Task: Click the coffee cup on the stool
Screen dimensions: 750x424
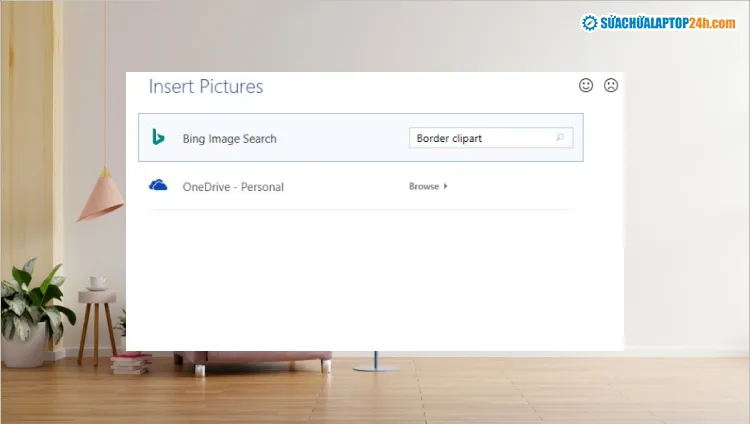Action: [97, 283]
